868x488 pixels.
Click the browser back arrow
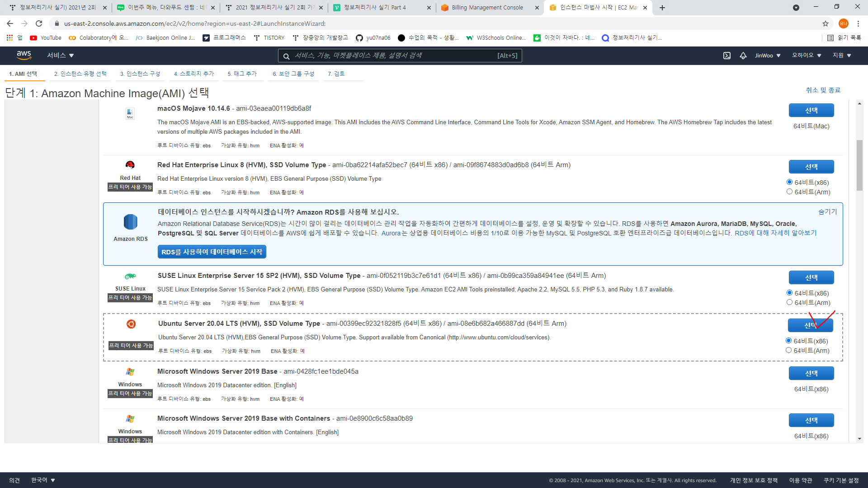[10, 23]
